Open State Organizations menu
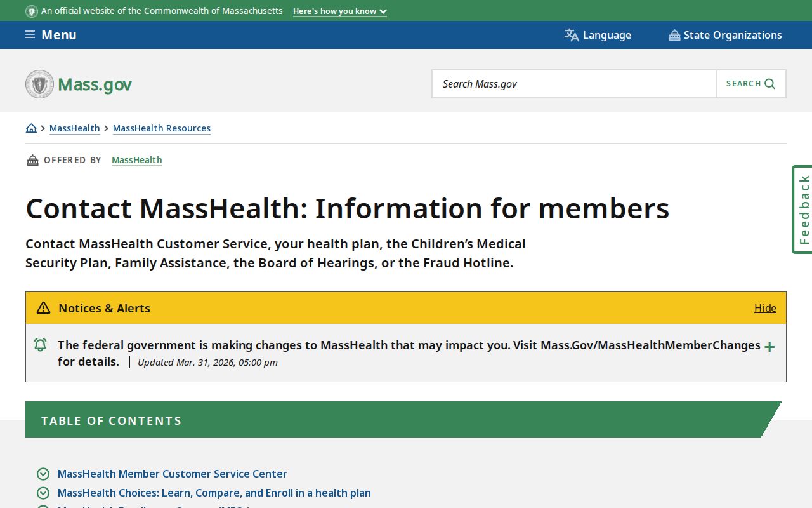Screen dimensions: 812x508 click(725, 35)
